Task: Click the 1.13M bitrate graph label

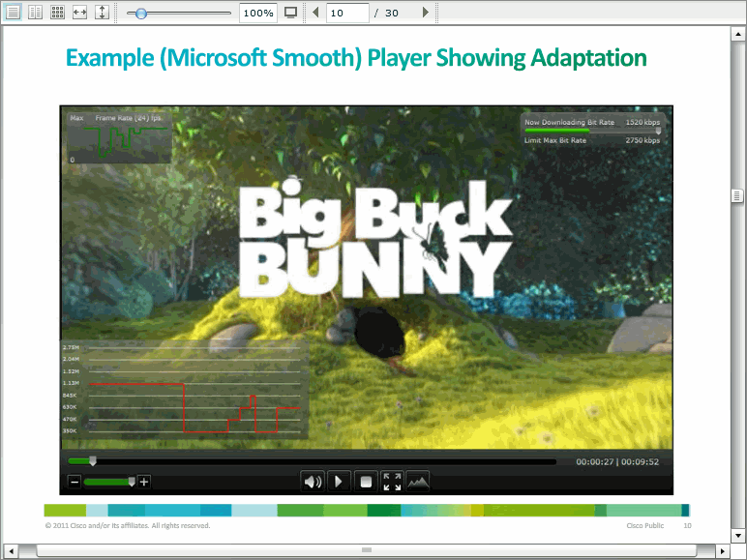Action: point(71,383)
